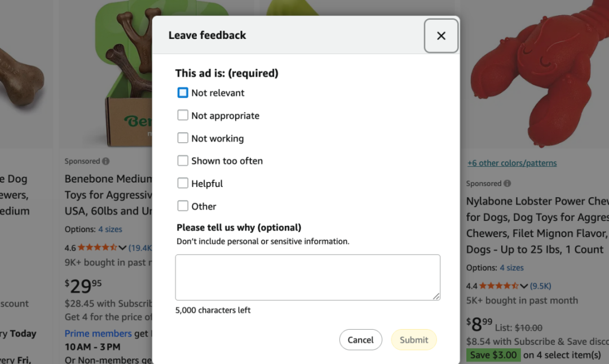This screenshot has width=609, height=364.
Task: Check the Not relevant checkbox
Action: [183, 92]
